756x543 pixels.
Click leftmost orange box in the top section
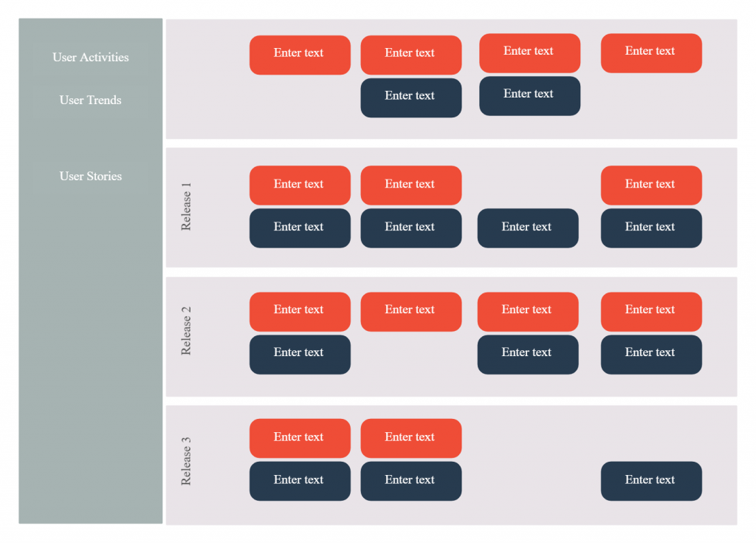tap(300, 55)
